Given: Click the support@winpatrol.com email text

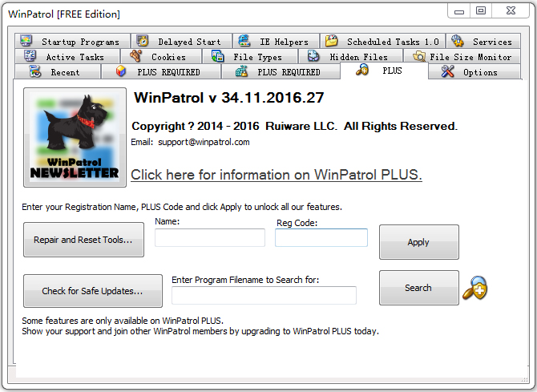Looking at the screenshot, I should (204, 142).
